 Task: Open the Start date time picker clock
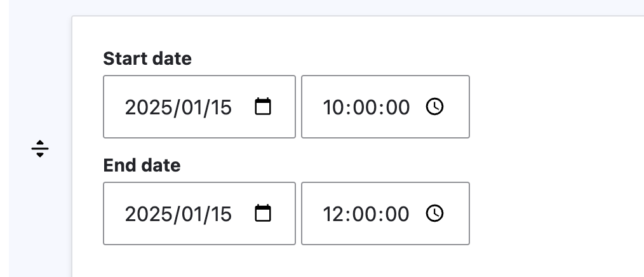coord(434,107)
